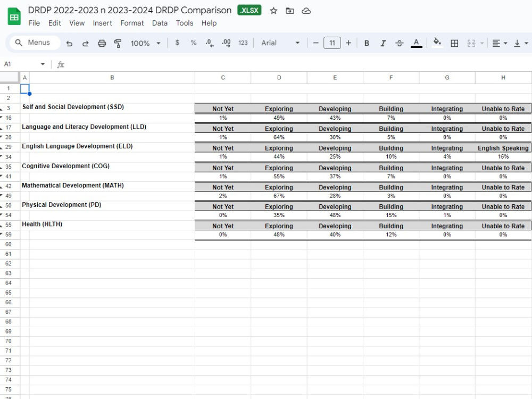532x399 pixels.
Task: Open horizontal align dropdown
Action: pos(500,43)
